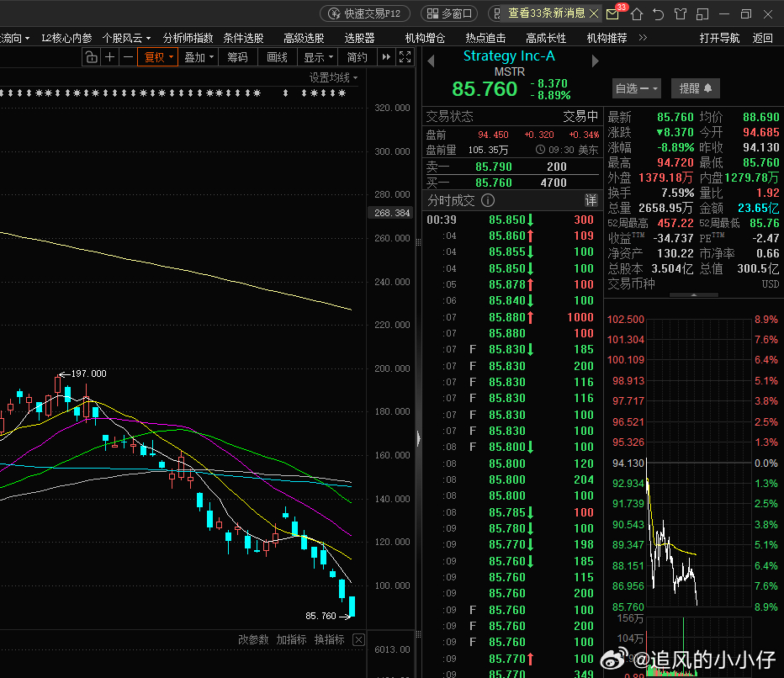Click the 返回 back button
This screenshot has height=678, width=784.
(762, 38)
